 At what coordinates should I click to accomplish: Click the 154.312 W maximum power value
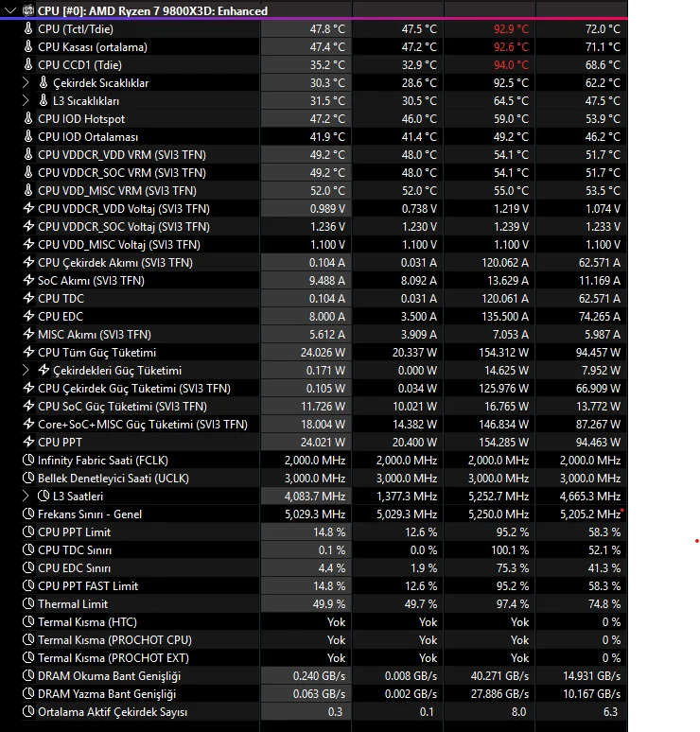(x=504, y=353)
